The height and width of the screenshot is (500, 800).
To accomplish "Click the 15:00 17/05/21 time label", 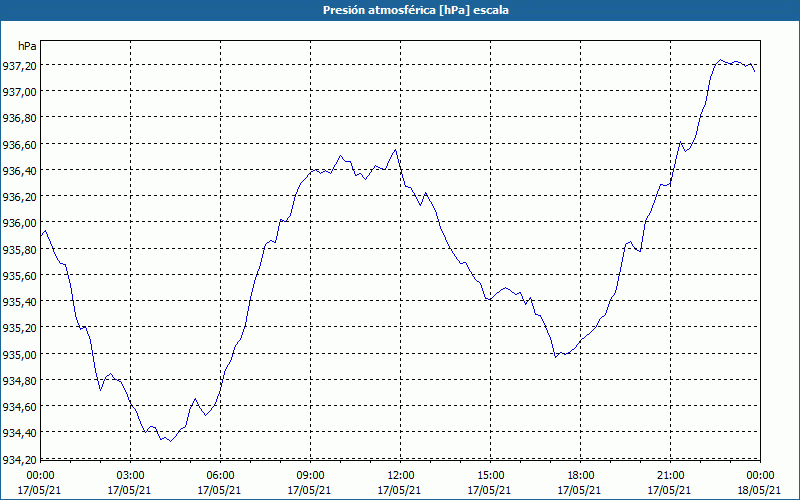I will point(490,483).
